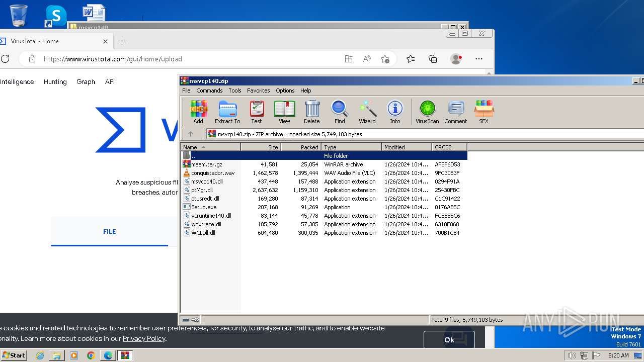Sort by Type column header

tap(351, 147)
